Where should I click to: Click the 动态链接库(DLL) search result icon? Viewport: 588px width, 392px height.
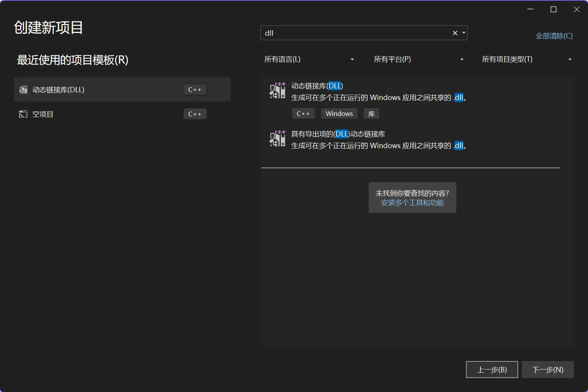click(x=277, y=90)
